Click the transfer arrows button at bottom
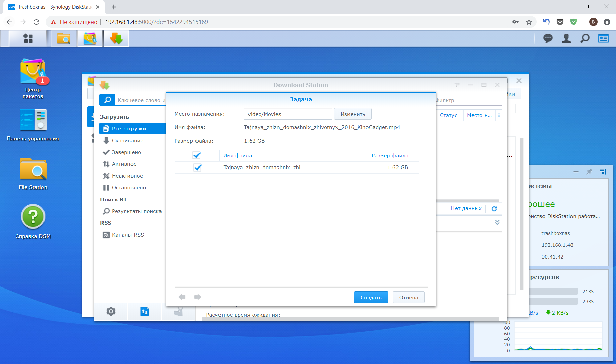This screenshot has height=364, width=616. pyautogui.click(x=144, y=312)
